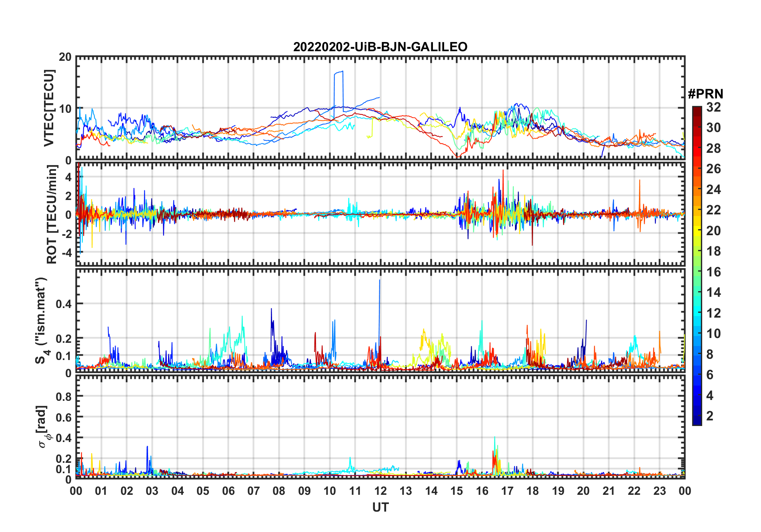Viewport: 761px width, 532px height.
Task: Select the "07" hour tick label
Action: click(254, 491)
